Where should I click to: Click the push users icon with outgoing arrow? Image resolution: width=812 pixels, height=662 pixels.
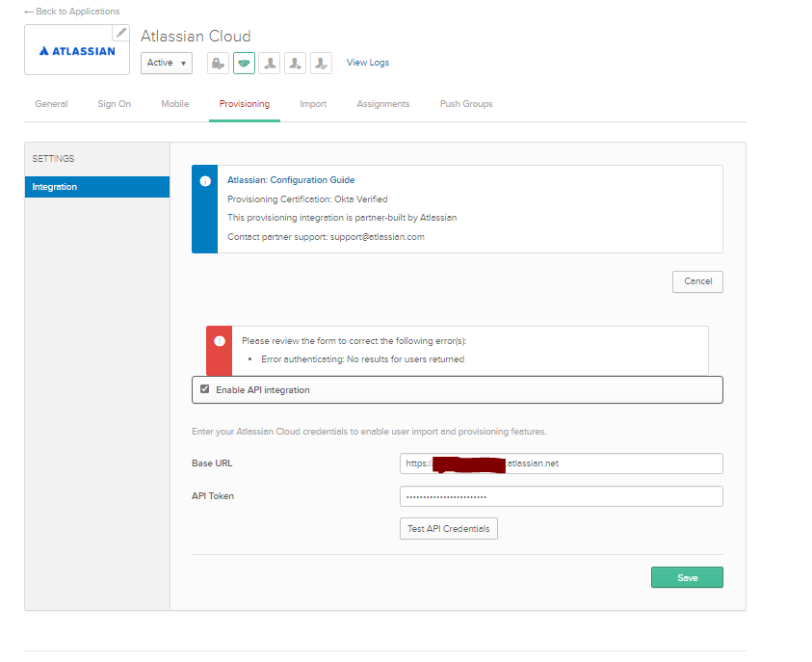click(295, 64)
